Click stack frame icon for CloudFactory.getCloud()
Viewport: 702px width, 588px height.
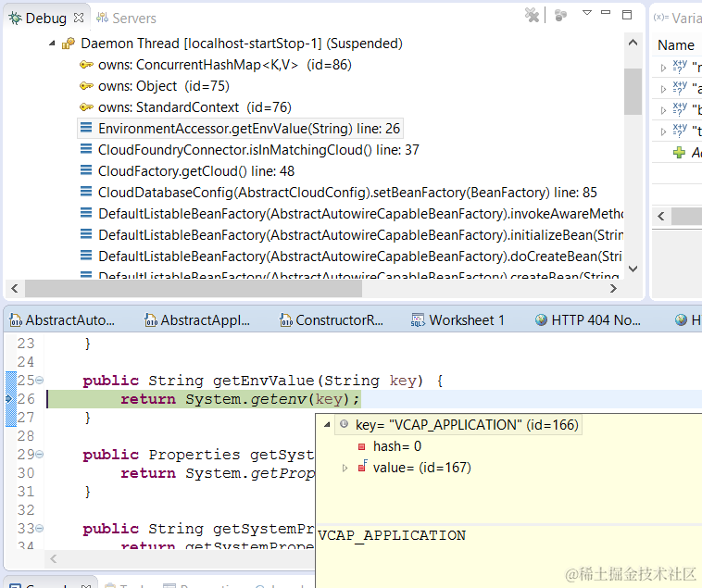[x=86, y=170]
